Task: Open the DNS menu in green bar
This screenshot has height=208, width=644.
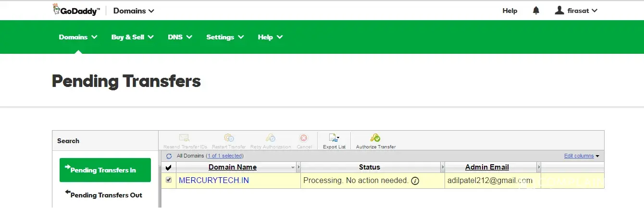Action: tap(180, 37)
